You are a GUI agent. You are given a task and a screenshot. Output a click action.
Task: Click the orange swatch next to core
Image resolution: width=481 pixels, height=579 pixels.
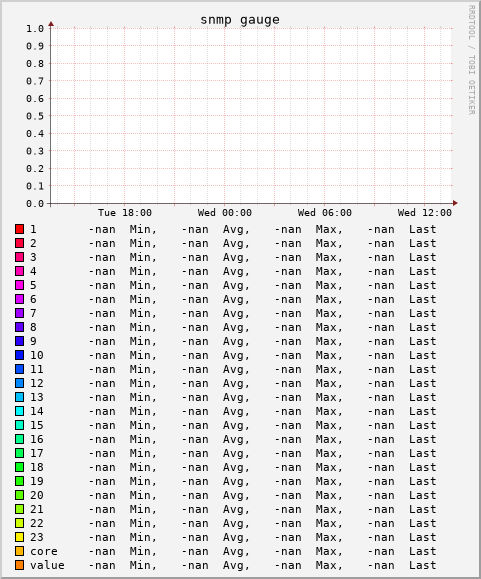click(x=20, y=551)
